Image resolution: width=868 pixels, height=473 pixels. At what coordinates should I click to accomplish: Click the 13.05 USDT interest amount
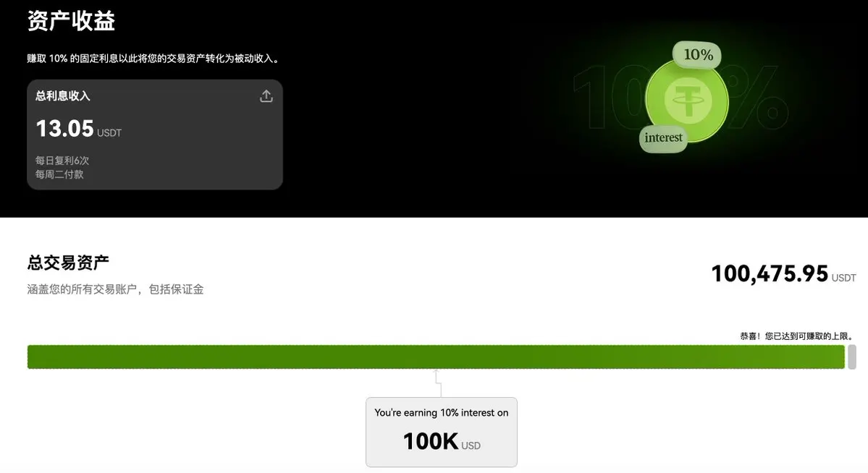[78, 129]
